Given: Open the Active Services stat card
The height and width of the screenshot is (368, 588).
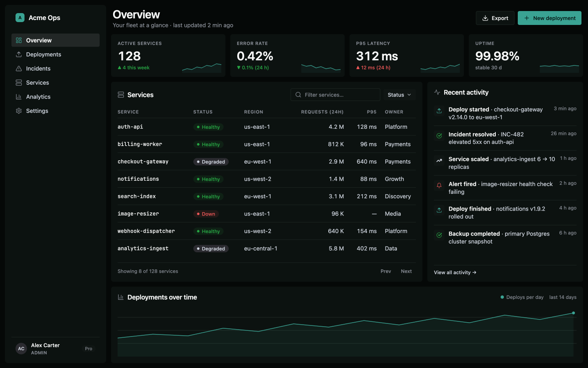Looking at the screenshot, I should [168, 56].
